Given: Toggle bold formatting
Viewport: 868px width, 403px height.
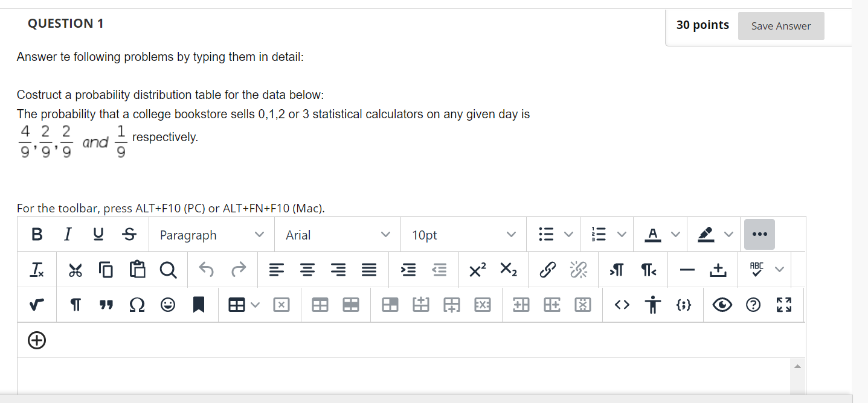Looking at the screenshot, I should [x=37, y=235].
